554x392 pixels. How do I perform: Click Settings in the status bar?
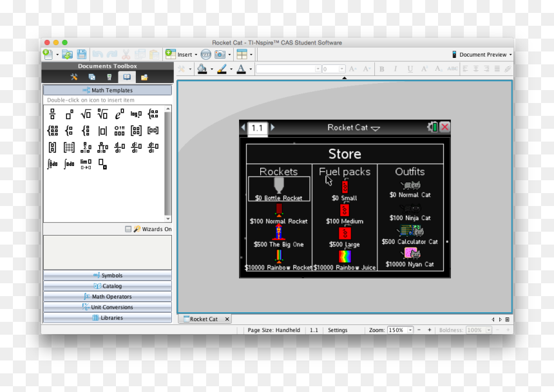[338, 330]
